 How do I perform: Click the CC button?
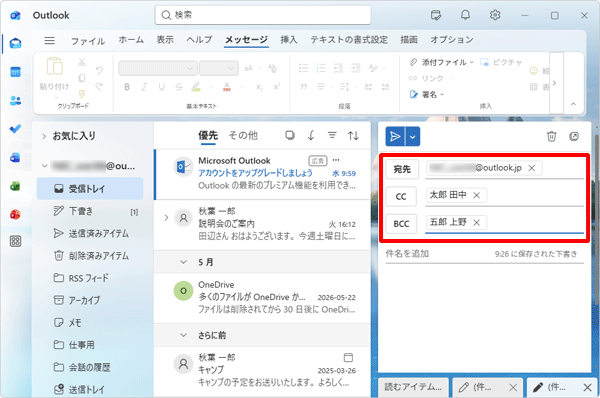tap(401, 196)
